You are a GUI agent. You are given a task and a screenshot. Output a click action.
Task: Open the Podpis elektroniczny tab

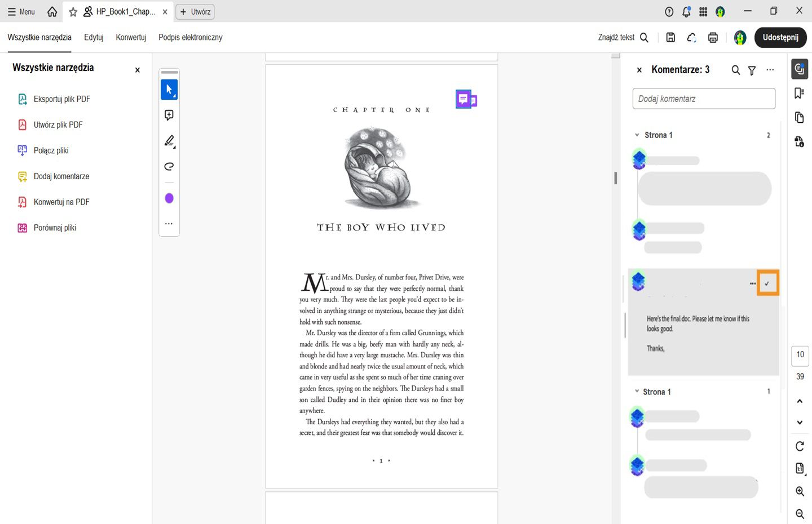[191, 37]
